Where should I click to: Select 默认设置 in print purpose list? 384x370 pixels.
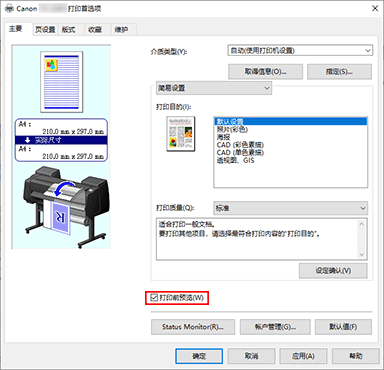coord(290,121)
